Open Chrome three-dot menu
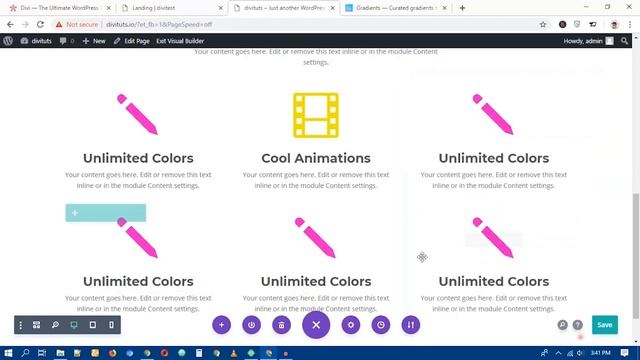 pyautogui.click(x=630, y=24)
